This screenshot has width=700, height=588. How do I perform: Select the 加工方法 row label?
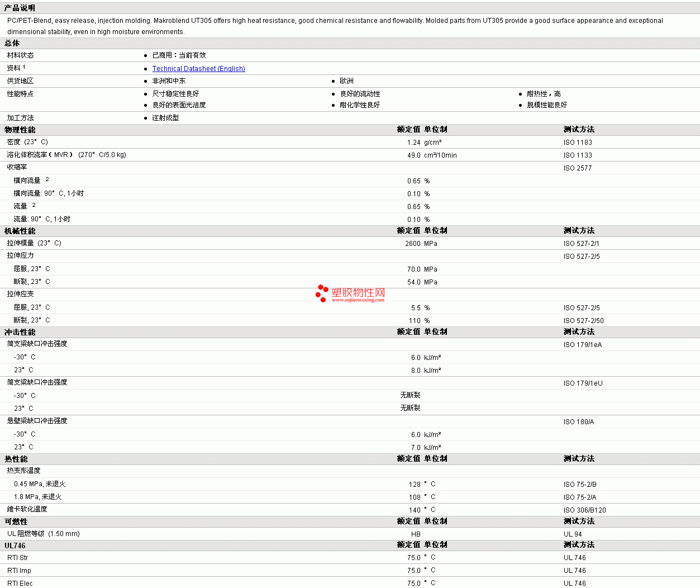[x=20, y=118]
